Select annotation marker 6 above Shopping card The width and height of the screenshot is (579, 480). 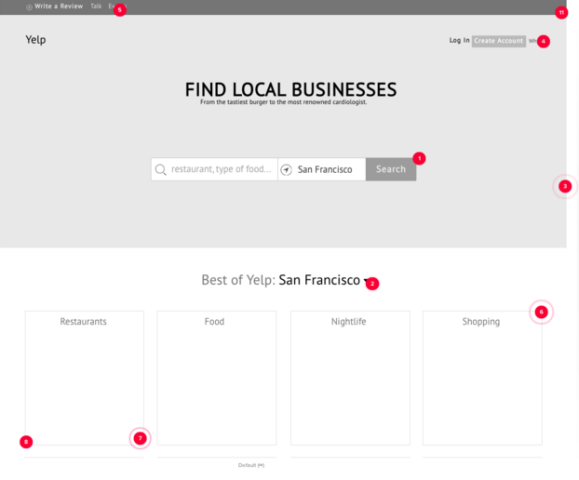coord(541,312)
